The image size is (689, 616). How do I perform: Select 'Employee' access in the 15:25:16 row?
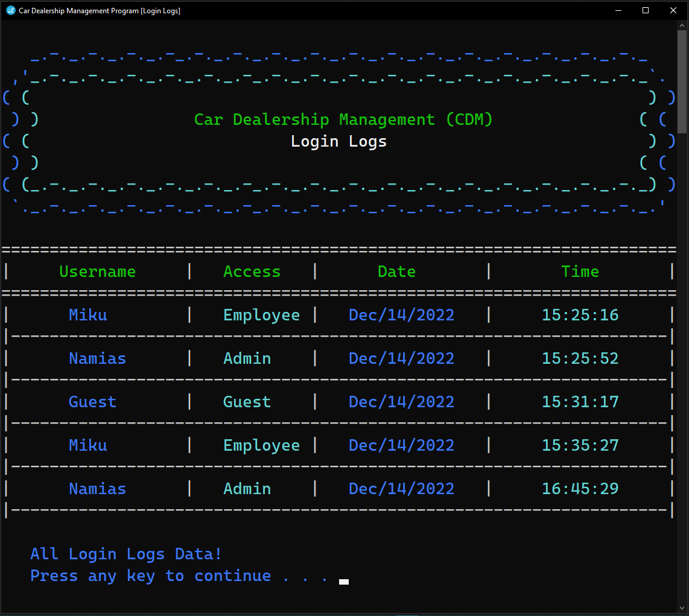click(x=261, y=315)
